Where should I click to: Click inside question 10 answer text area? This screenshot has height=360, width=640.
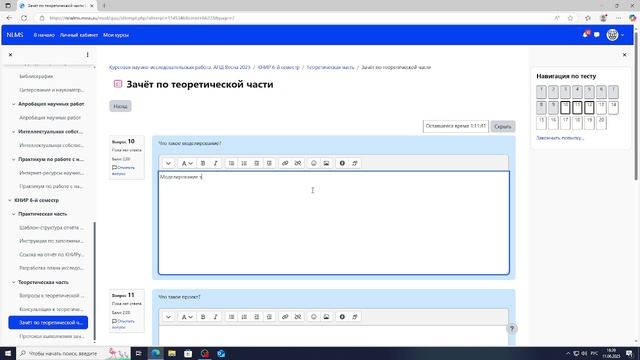pos(334,223)
